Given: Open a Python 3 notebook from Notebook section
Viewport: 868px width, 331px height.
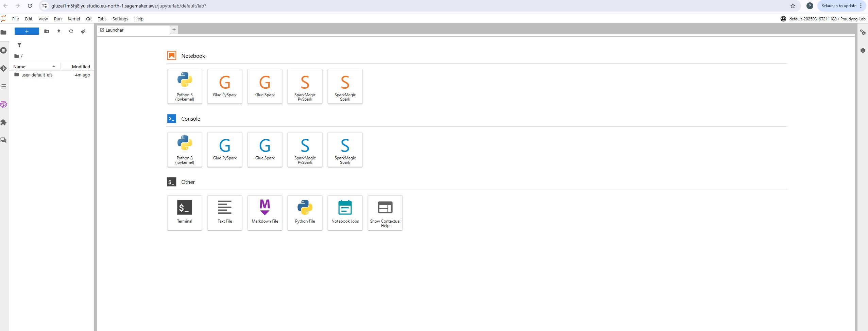Looking at the screenshot, I should (184, 86).
